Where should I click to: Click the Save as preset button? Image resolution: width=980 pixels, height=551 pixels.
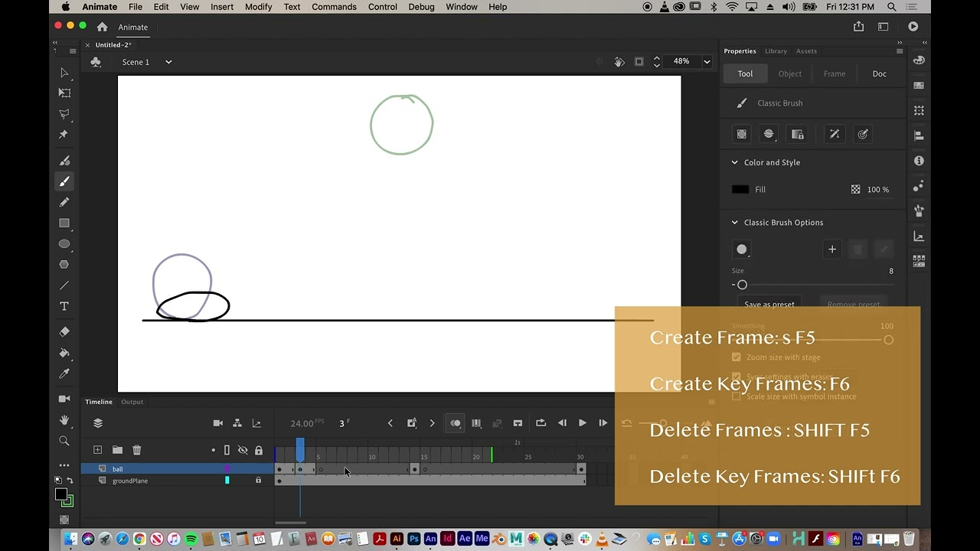(x=769, y=304)
